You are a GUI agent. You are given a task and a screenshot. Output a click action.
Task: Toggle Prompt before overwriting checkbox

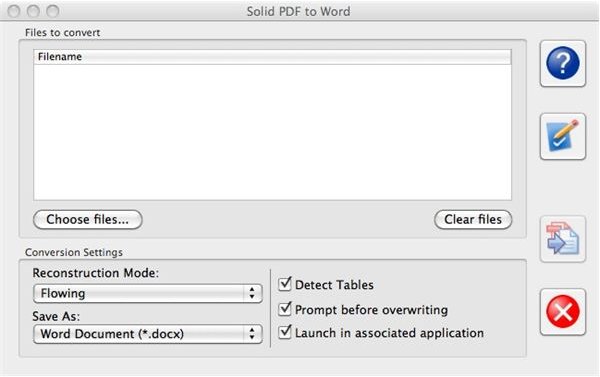pos(285,308)
